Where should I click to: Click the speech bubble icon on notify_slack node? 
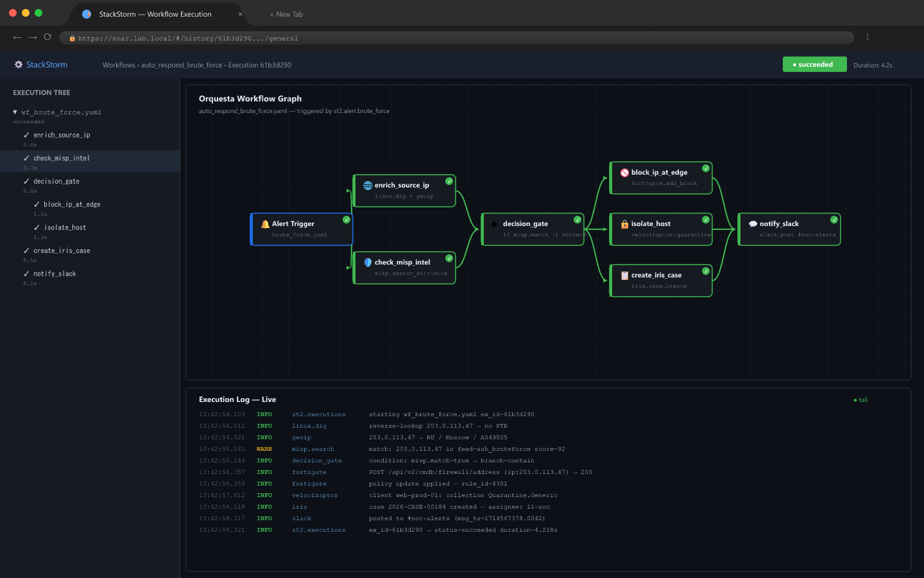point(753,224)
